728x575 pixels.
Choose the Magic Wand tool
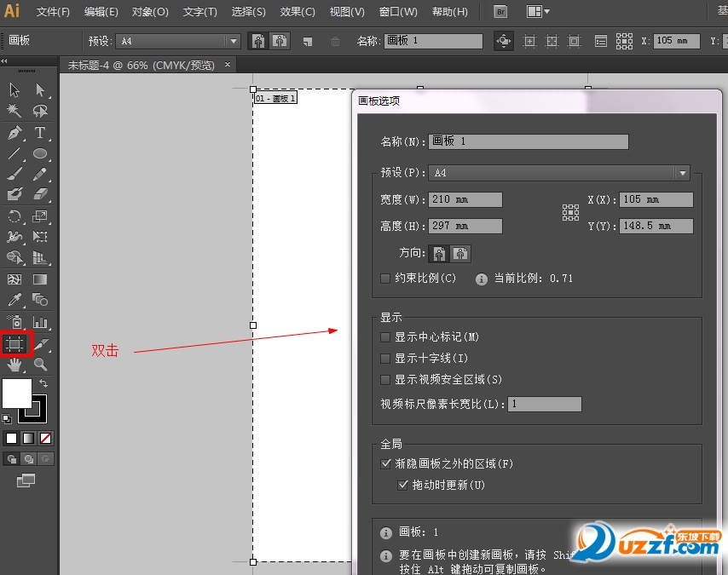coord(14,112)
